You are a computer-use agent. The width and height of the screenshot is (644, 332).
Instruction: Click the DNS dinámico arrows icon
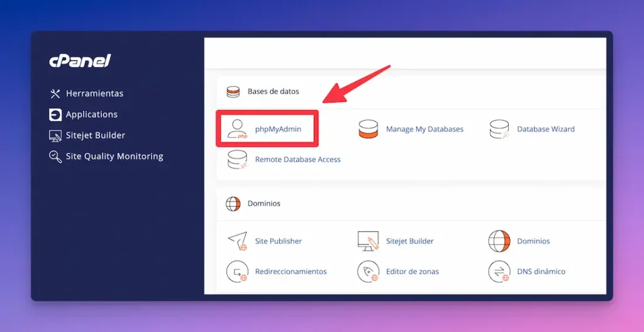pyautogui.click(x=499, y=272)
